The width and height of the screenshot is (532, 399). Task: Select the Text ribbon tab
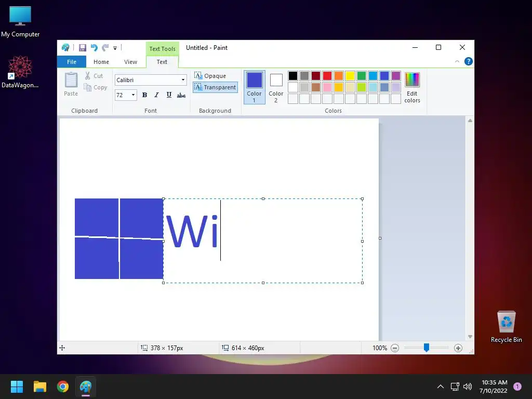click(162, 62)
